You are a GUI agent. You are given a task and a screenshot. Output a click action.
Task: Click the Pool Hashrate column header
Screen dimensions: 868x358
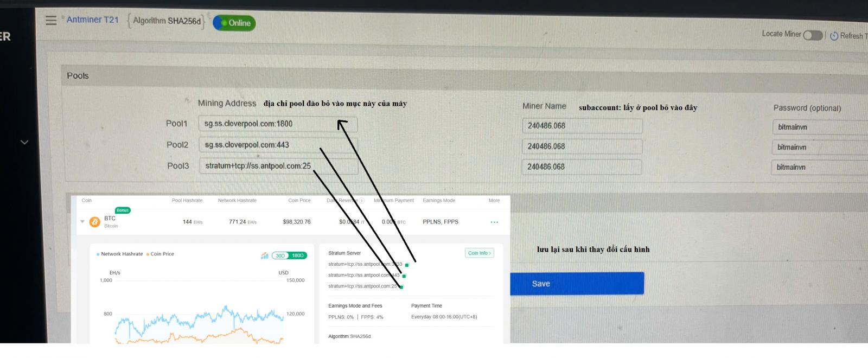click(x=187, y=201)
